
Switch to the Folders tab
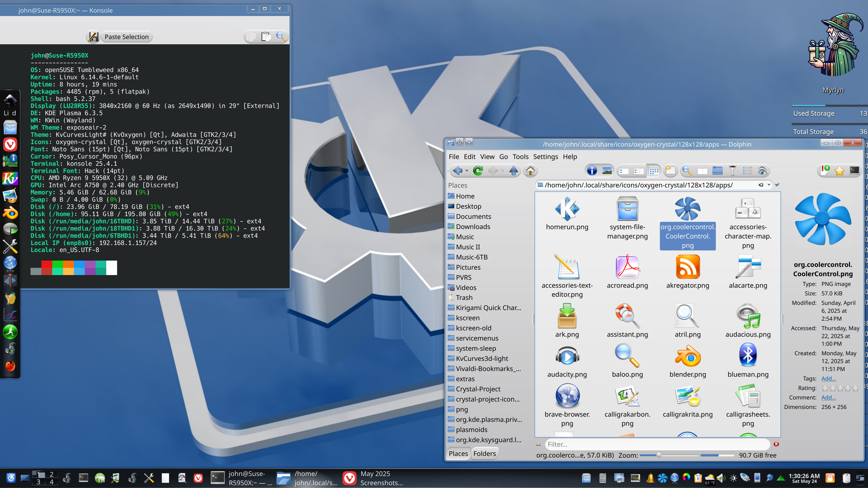click(485, 453)
